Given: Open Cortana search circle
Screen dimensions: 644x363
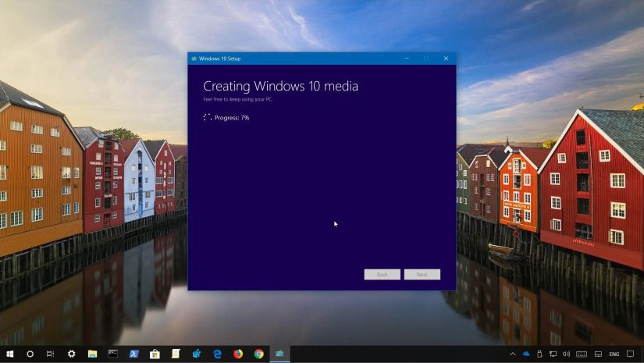Looking at the screenshot, I should [30, 354].
